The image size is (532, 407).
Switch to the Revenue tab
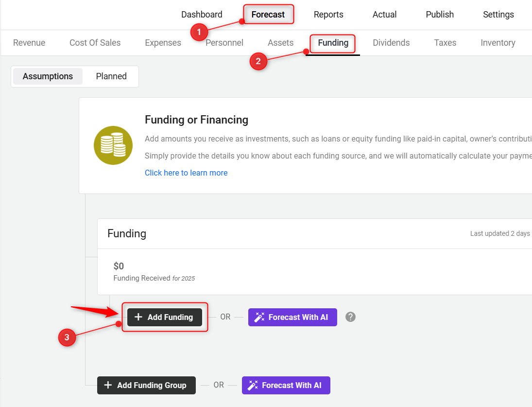pos(29,43)
